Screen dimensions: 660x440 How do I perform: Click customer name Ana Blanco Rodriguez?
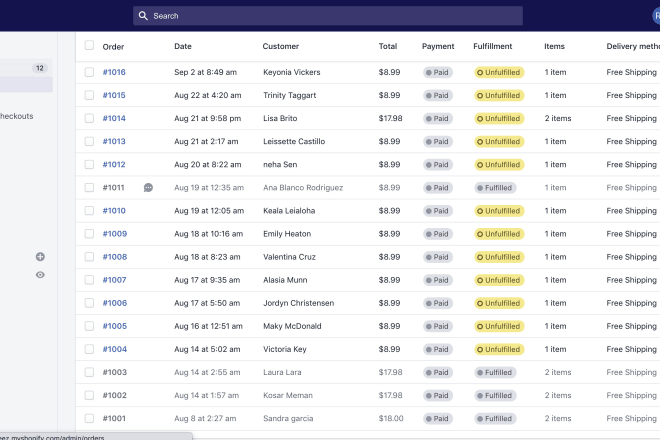pos(303,188)
